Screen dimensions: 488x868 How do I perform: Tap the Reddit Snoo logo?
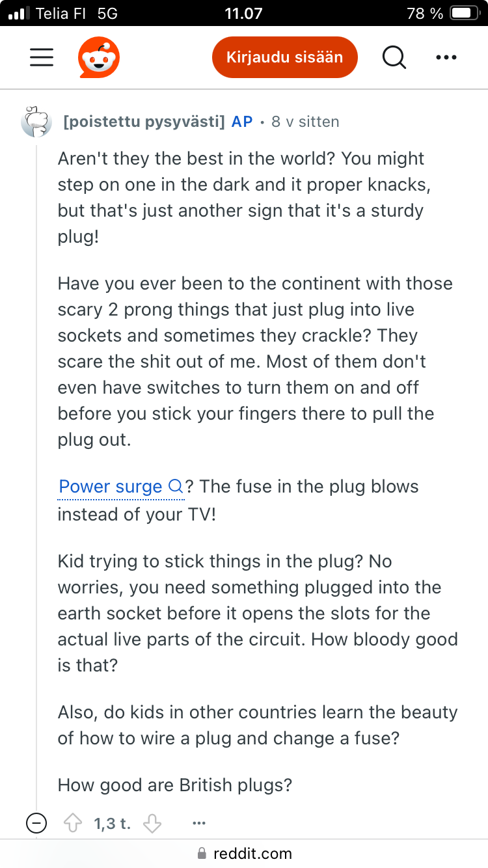pos(99,57)
